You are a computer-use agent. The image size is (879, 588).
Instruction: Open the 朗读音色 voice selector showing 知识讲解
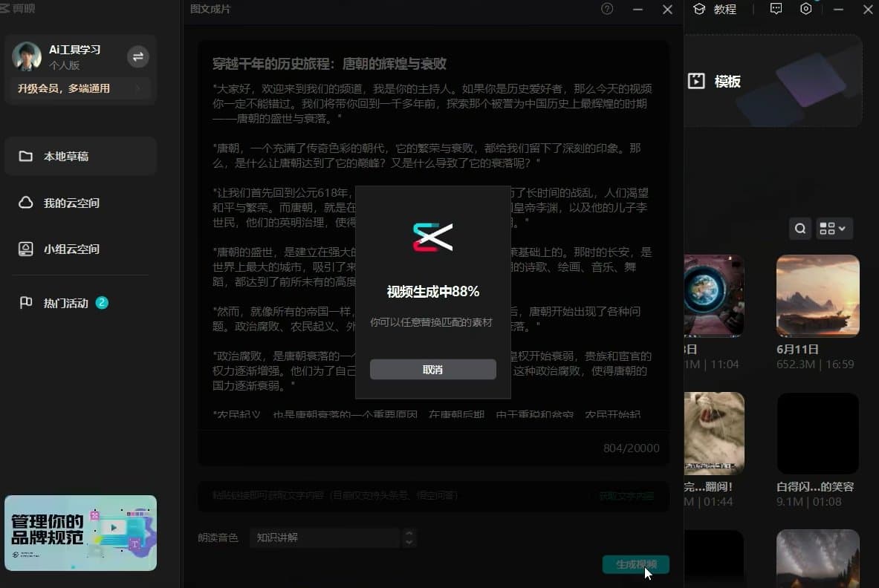(x=325, y=538)
